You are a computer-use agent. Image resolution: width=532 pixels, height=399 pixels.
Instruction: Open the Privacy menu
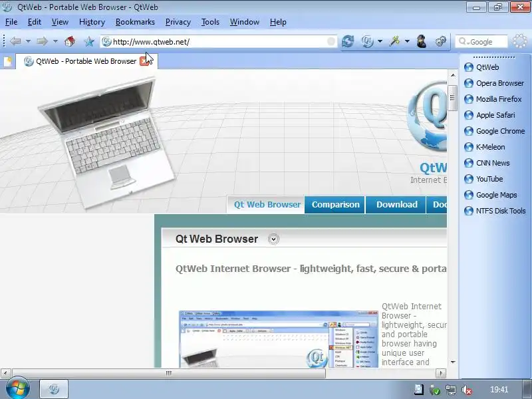178,22
